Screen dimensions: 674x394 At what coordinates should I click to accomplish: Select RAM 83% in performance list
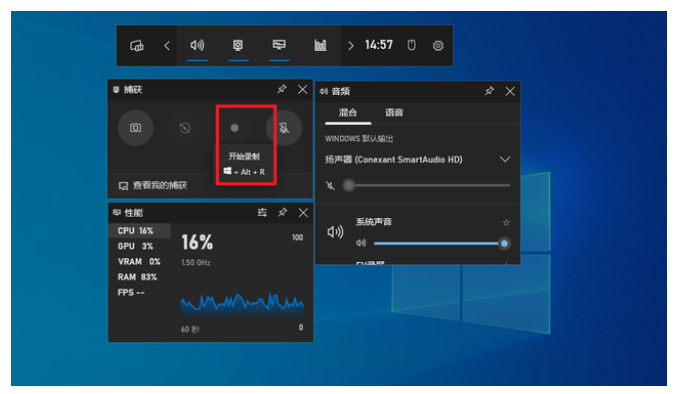pyautogui.click(x=137, y=277)
